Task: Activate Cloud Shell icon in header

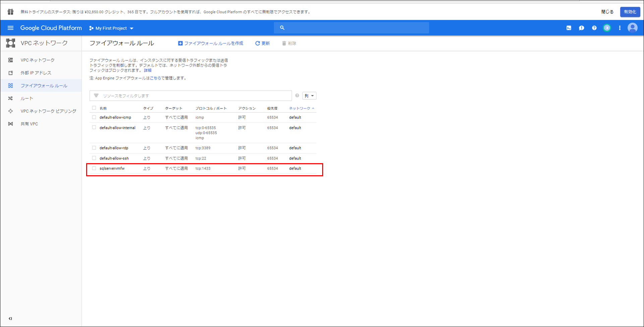Action: 569,28
